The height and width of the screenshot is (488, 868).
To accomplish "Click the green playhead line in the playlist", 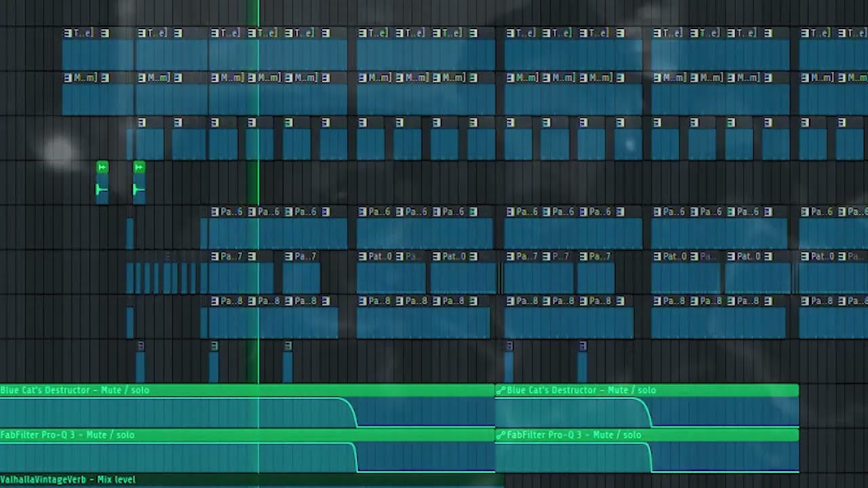I will pos(258,244).
